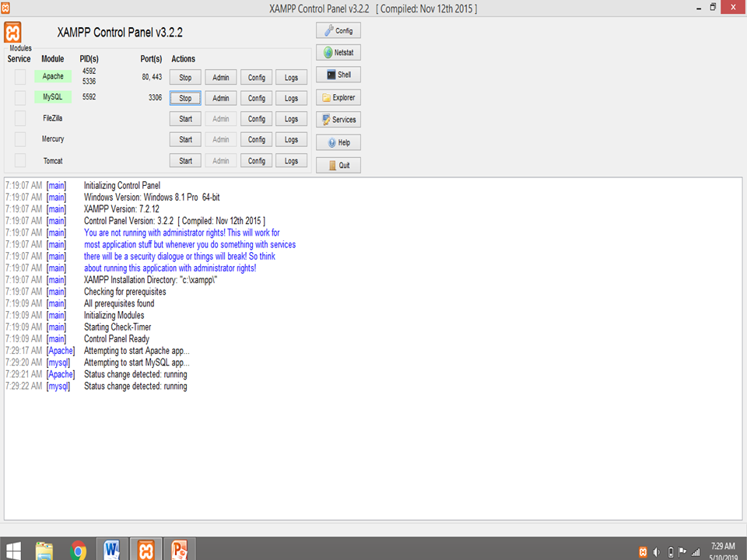Start the Tomcat module
This screenshot has height=560, width=747.
point(185,160)
